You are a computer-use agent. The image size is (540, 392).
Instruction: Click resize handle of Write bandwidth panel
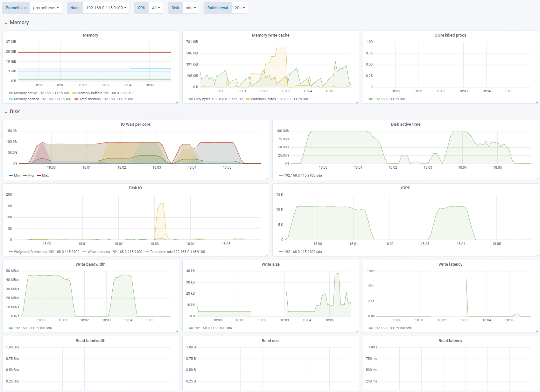(177, 331)
